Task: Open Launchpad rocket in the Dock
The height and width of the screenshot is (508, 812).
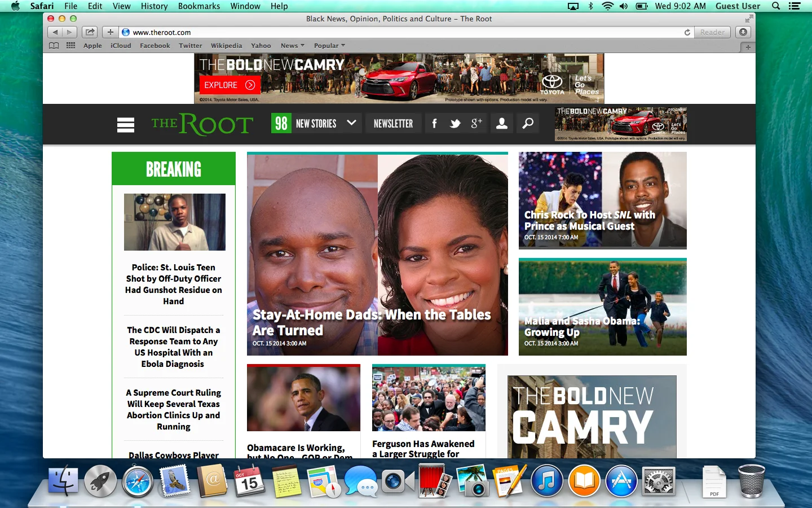Action: pyautogui.click(x=100, y=481)
